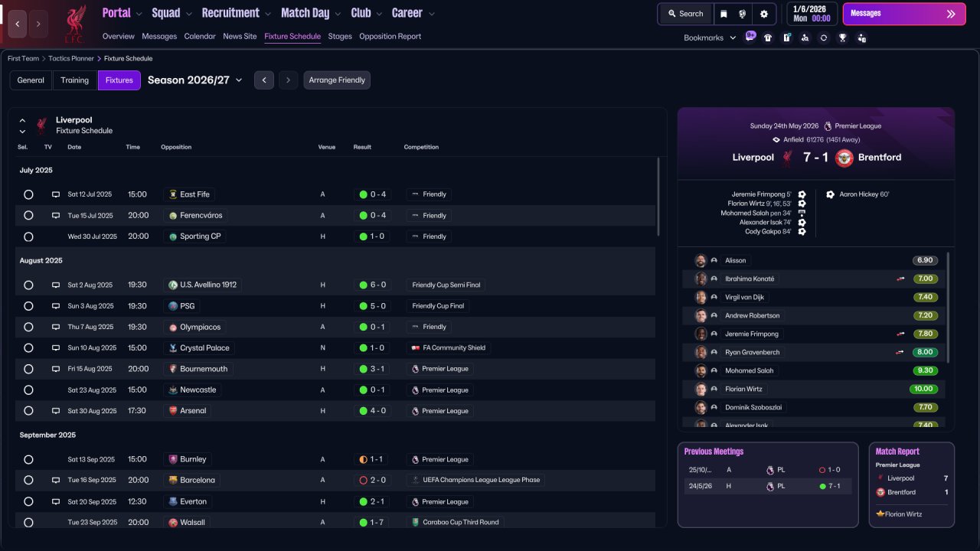980x551 pixels.
Task: Switch to the Calendar tab
Action: coord(200,37)
